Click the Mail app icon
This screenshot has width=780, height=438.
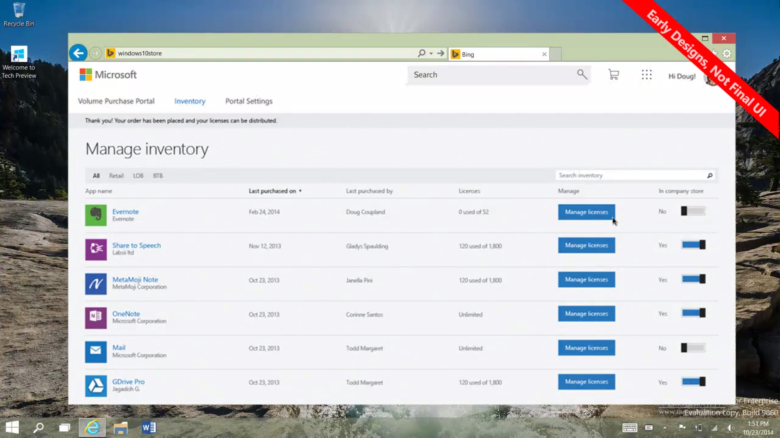(x=96, y=352)
